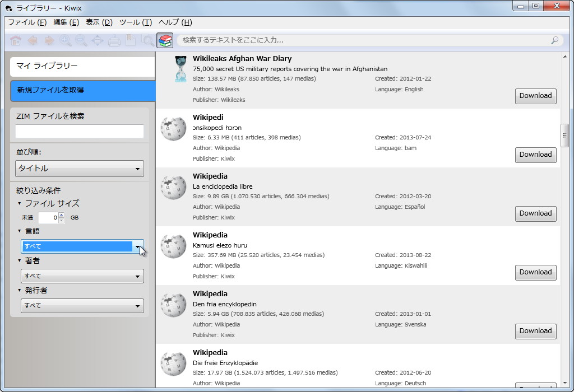Click the Wikipedia globe for the Kiswahili entry

(174, 246)
